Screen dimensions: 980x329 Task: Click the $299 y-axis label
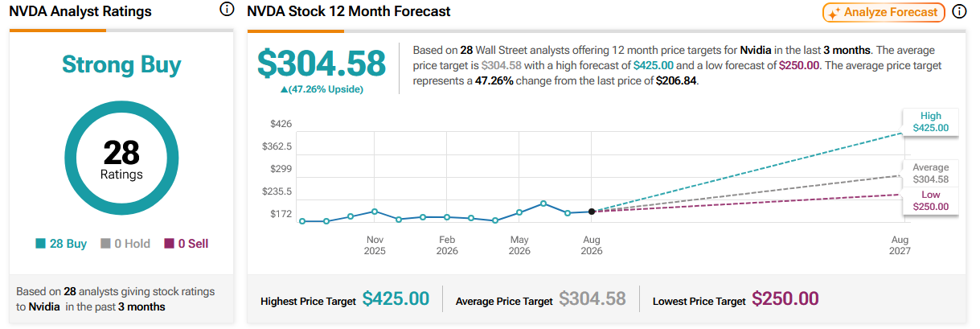point(281,169)
